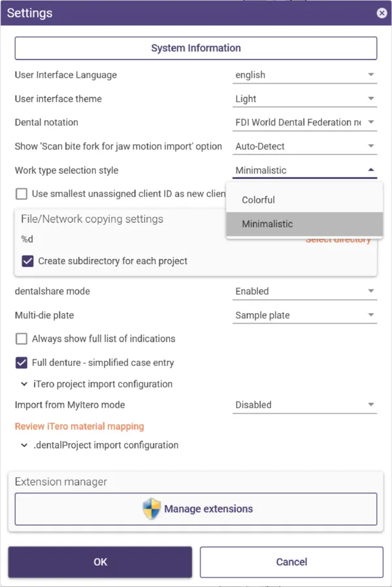Disable Full denture simplified case entry
Screen dimensions: 392x587
point(22,363)
